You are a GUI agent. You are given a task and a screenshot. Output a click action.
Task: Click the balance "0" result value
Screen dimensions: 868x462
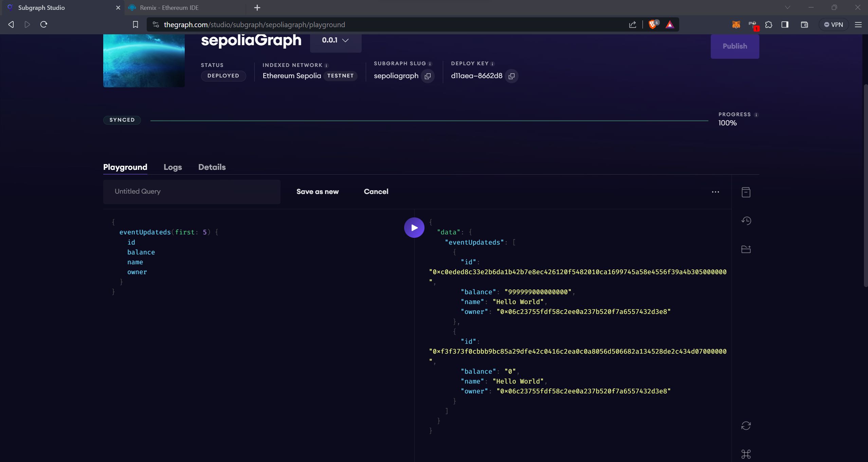tap(510, 372)
